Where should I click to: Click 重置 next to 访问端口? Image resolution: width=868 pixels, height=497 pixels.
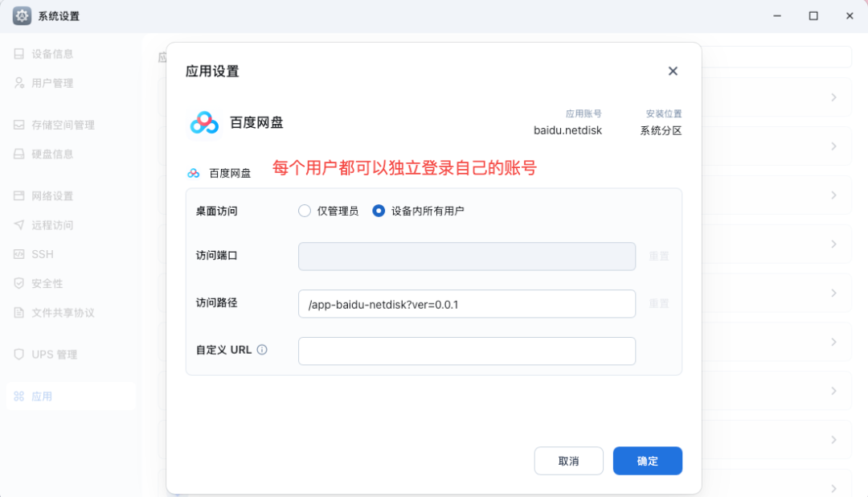click(x=659, y=256)
